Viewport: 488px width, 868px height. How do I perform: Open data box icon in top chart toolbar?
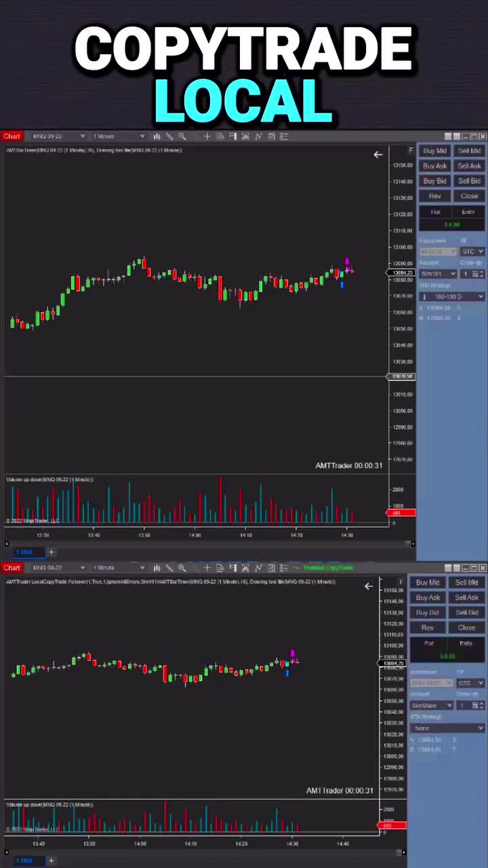click(220, 136)
